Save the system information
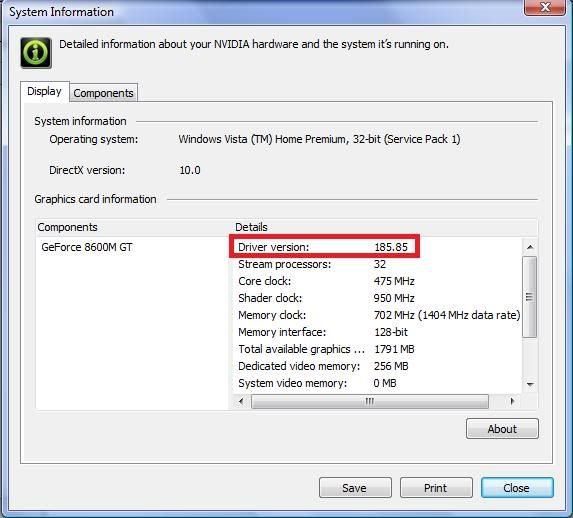This screenshot has width=573, height=518. (355, 488)
